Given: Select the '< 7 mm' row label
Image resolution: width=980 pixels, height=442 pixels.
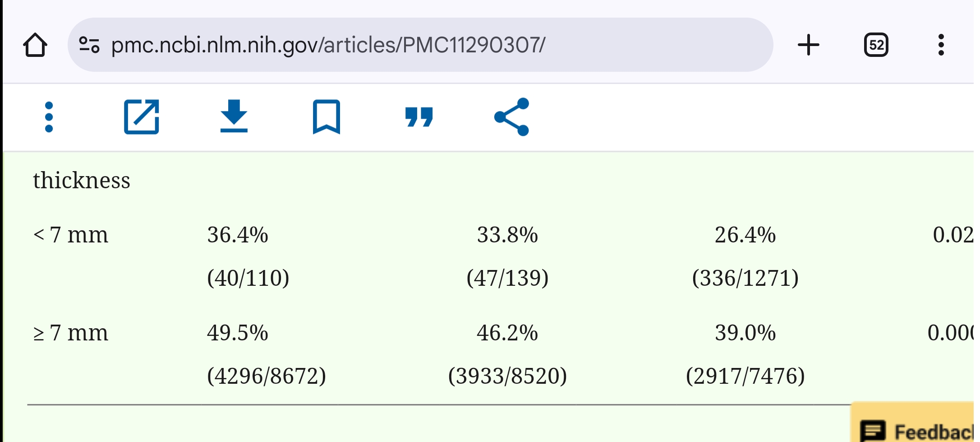Looking at the screenshot, I should (71, 235).
